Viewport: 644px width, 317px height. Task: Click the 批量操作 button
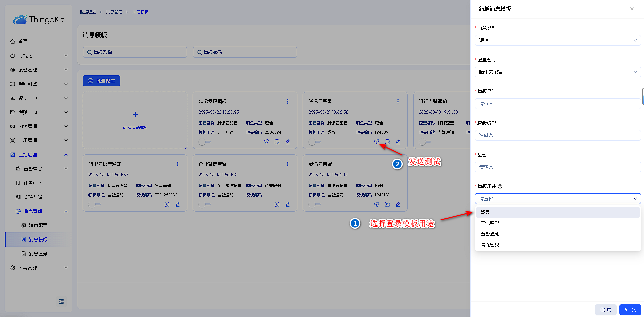pos(102,81)
